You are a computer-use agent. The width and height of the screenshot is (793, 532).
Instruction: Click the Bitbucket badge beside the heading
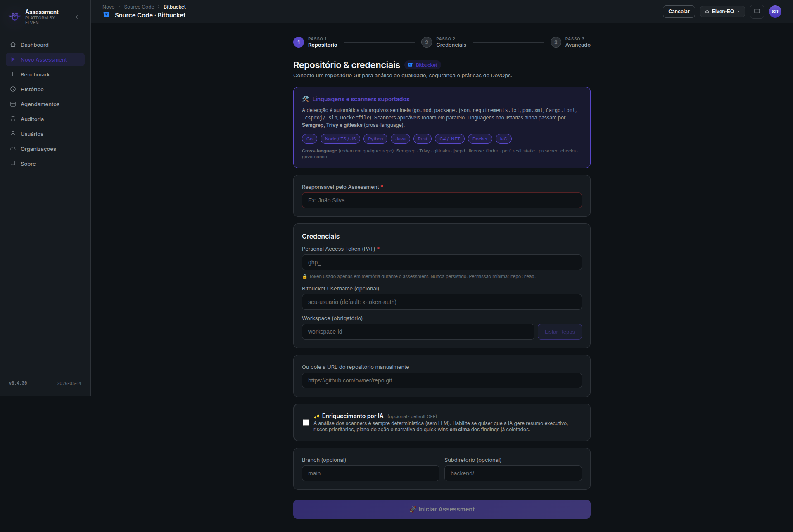pyautogui.click(x=423, y=65)
